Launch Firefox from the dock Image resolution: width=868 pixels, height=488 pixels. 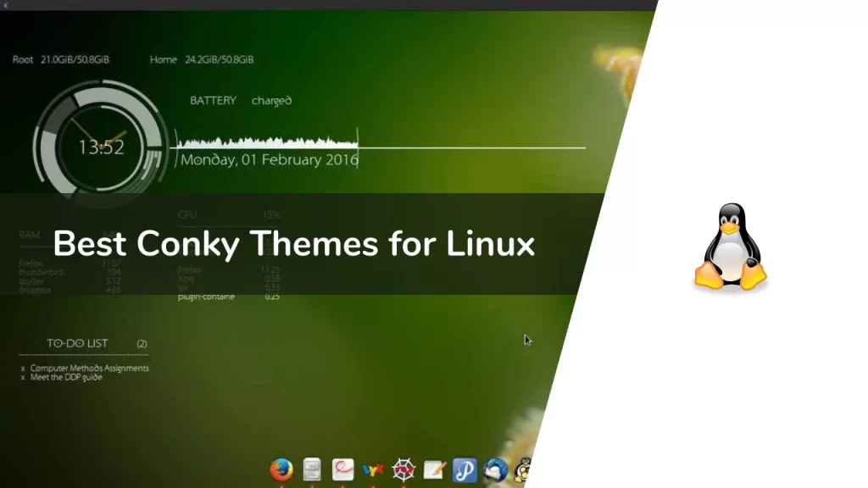281,469
